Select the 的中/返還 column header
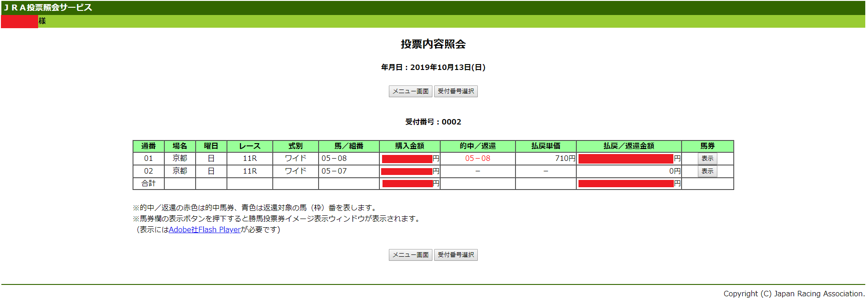Image resolution: width=868 pixels, height=304 pixels. click(x=478, y=146)
